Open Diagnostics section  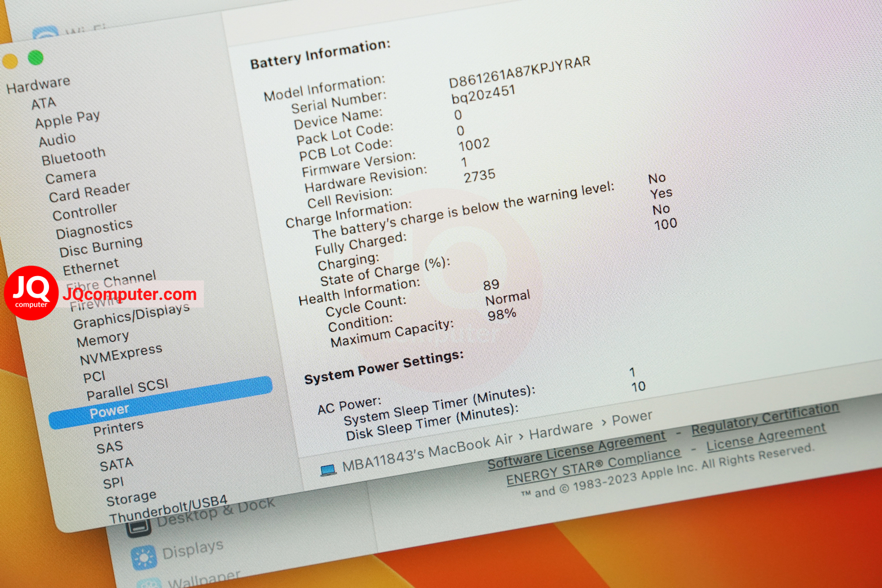[x=94, y=229]
